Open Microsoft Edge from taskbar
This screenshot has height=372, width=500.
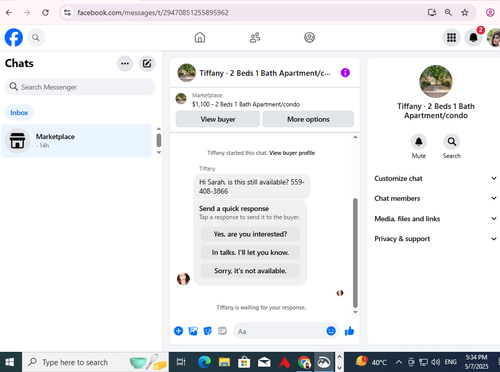click(x=204, y=362)
